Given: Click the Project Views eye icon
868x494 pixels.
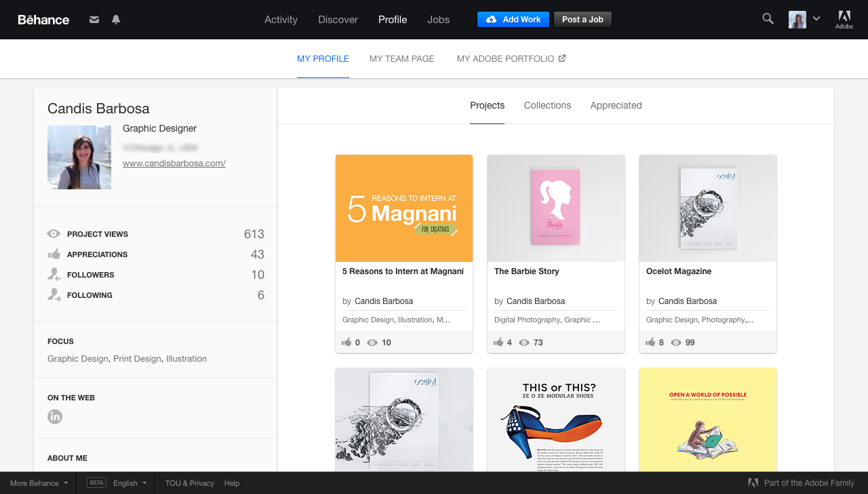Looking at the screenshot, I should [54, 233].
